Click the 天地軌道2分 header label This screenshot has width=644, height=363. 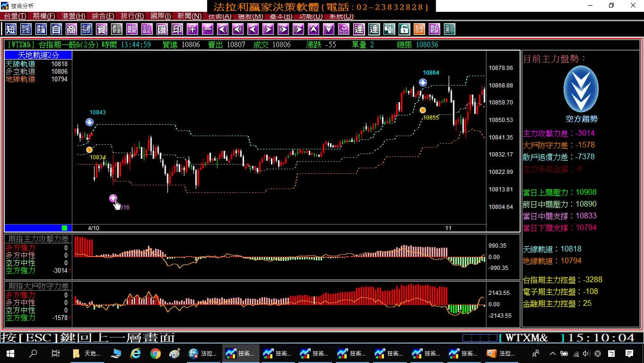pos(38,55)
